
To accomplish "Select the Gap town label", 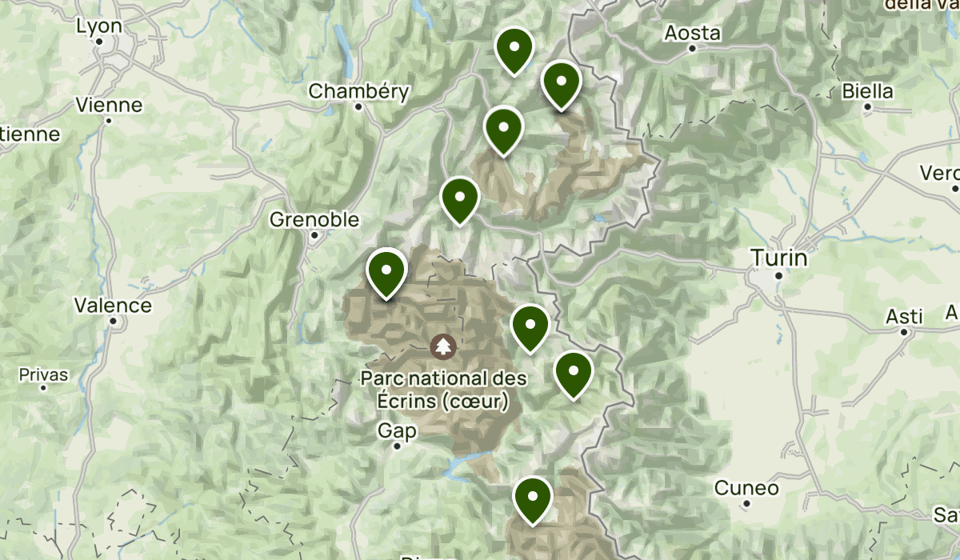I will coord(398,432).
